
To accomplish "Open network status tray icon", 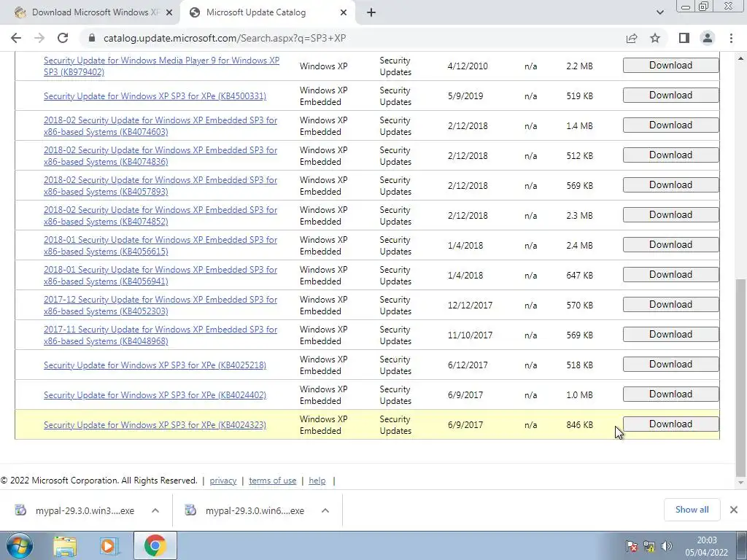I will [649, 546].
